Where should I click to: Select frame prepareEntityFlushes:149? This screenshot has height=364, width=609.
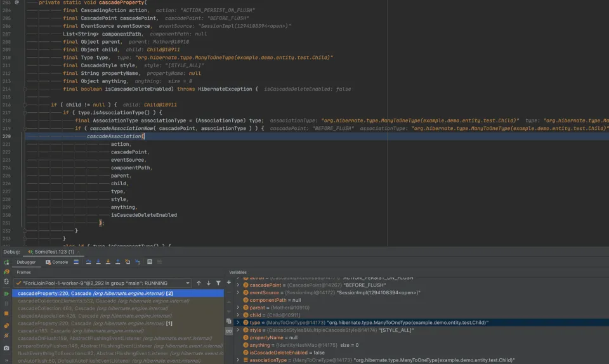pos(118,346)
